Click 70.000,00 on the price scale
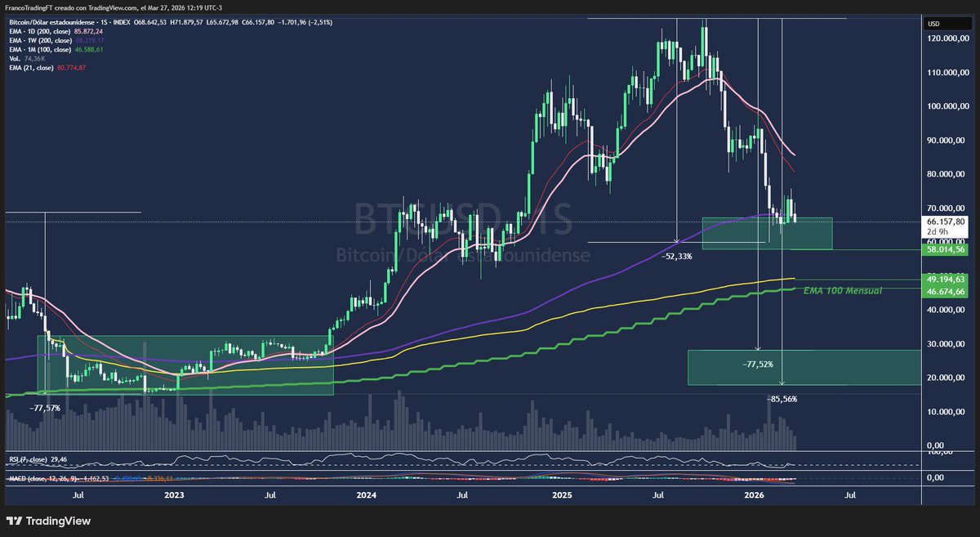980x537 pixels. point(945,208)
